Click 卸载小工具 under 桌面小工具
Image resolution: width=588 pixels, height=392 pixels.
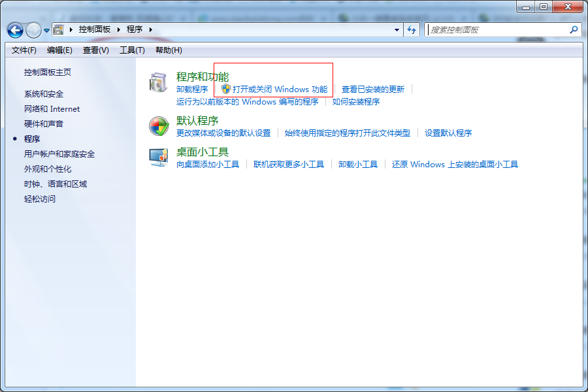coord(358,164)
